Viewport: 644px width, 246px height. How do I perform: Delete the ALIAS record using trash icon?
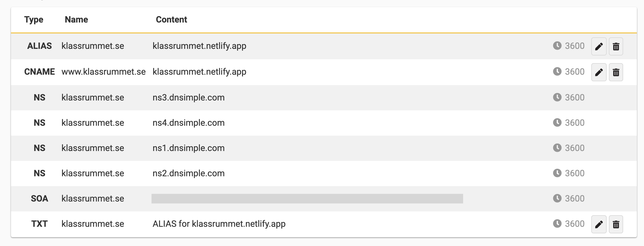pyautogui.click(x=616, y=46)
